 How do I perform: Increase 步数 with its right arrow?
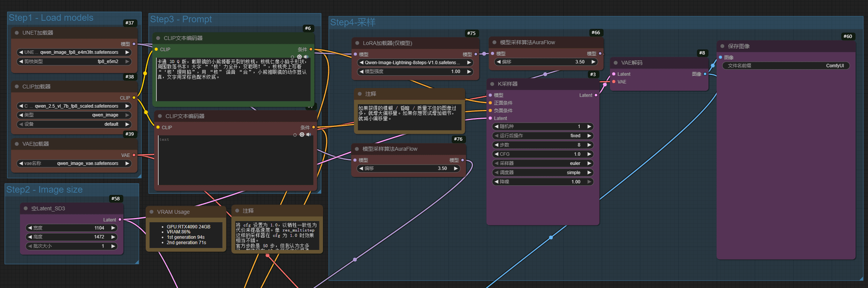589,145
